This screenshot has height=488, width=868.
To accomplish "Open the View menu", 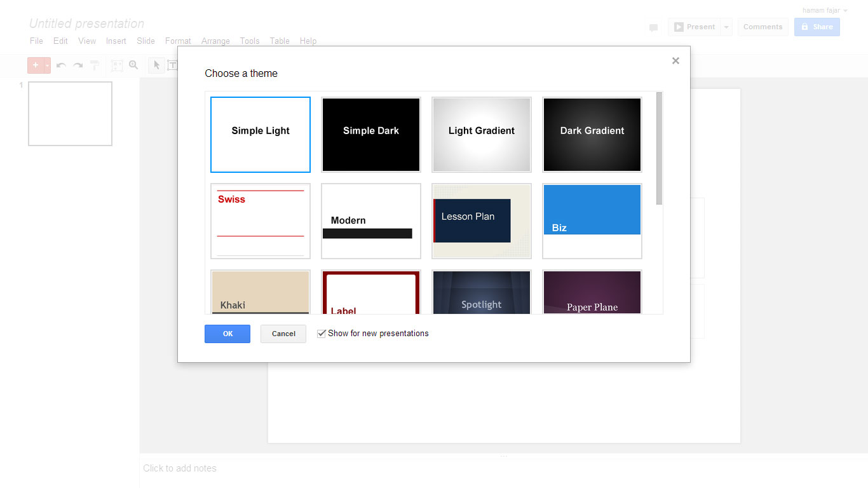I will [x=87, y=41].
